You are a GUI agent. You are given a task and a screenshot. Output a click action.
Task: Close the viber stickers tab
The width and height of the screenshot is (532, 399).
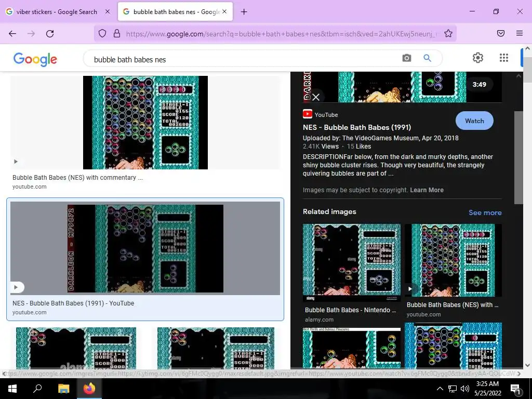click(108, 11)
